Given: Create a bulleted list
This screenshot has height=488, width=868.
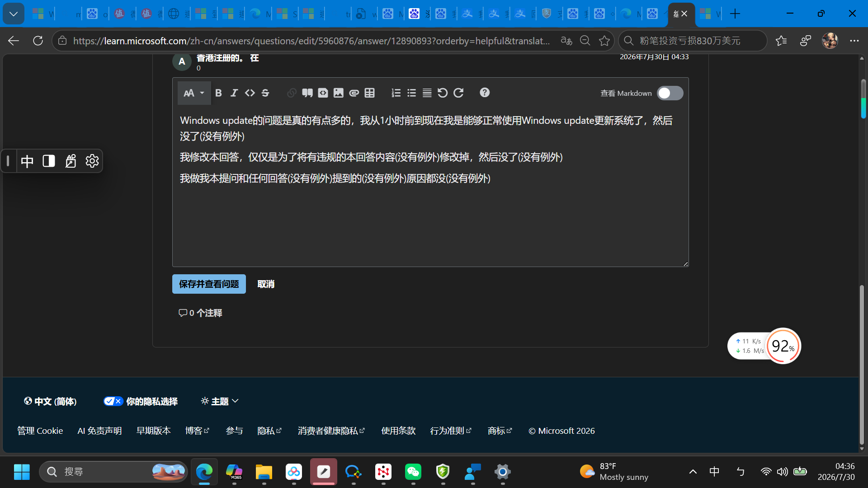Looking at the screenshot, I should click(411, 93).
